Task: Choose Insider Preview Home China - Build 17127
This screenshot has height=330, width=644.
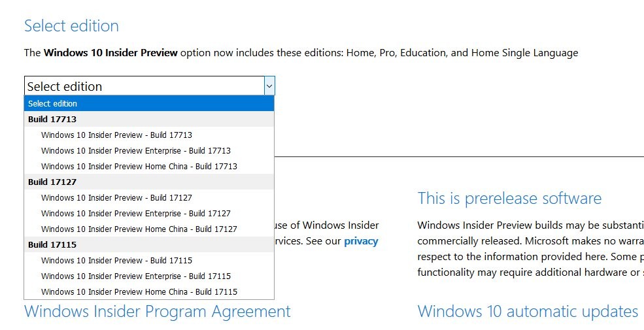Action: click(x=139, y=229)
